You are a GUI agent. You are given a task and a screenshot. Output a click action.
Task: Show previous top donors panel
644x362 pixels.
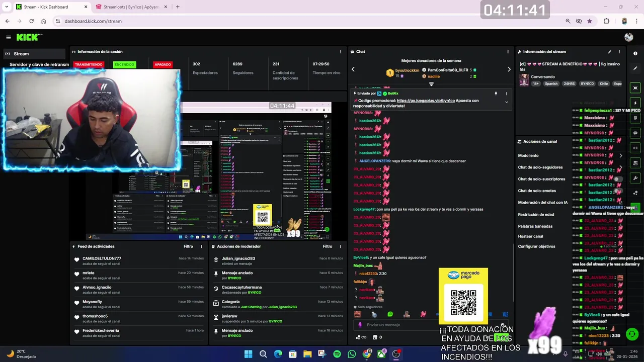pos(353,69)
